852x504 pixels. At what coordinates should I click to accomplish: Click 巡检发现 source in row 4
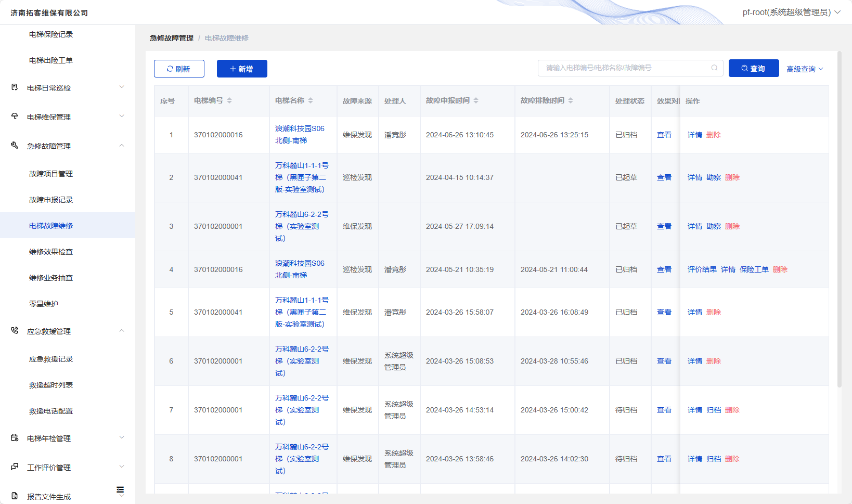357,269
